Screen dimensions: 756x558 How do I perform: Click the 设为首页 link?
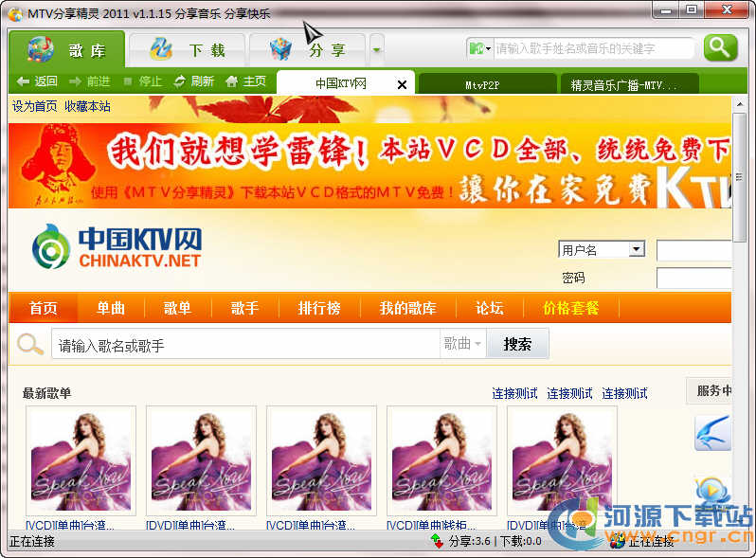tap(34, 106)
